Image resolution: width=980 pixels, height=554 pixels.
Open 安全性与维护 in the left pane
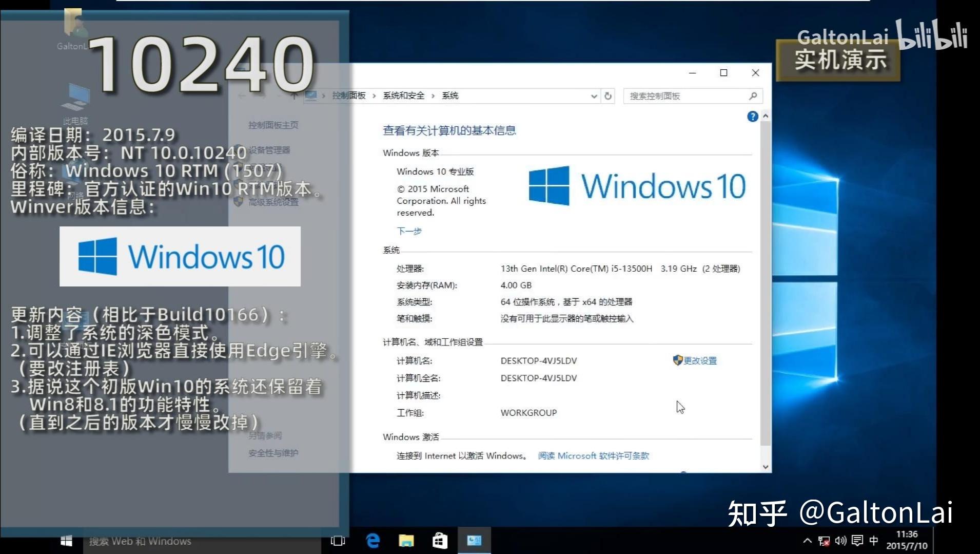click(273, 453)
